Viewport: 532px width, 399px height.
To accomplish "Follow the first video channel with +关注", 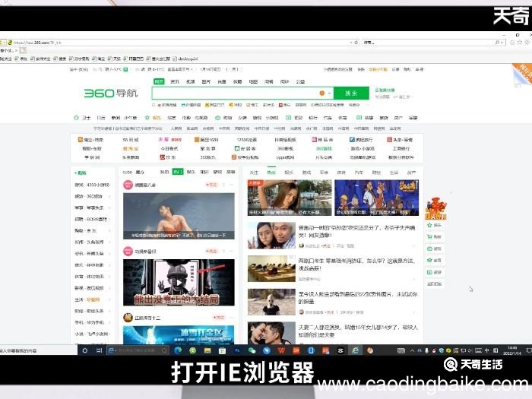I will click(x=211, y=185).
